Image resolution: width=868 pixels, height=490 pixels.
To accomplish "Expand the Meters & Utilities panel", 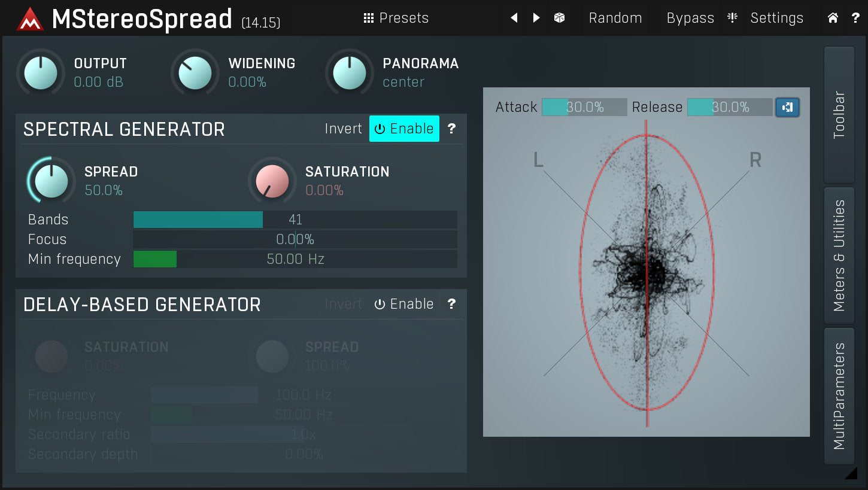I will pos(839,255).
